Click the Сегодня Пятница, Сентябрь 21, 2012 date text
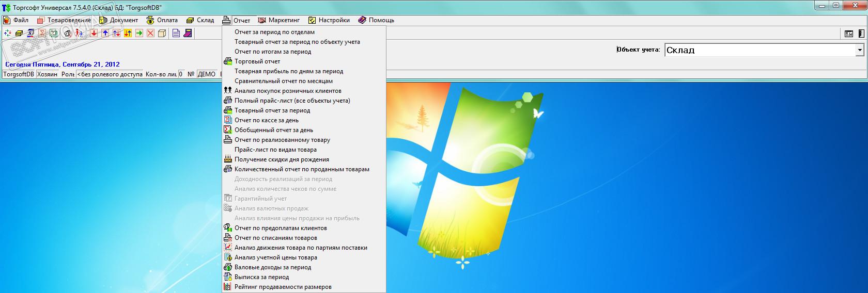 click(63, 64)
